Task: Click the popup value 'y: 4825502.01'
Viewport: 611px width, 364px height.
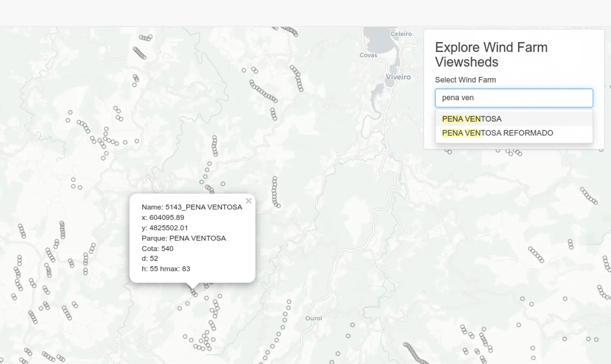Action: point(165,228)
